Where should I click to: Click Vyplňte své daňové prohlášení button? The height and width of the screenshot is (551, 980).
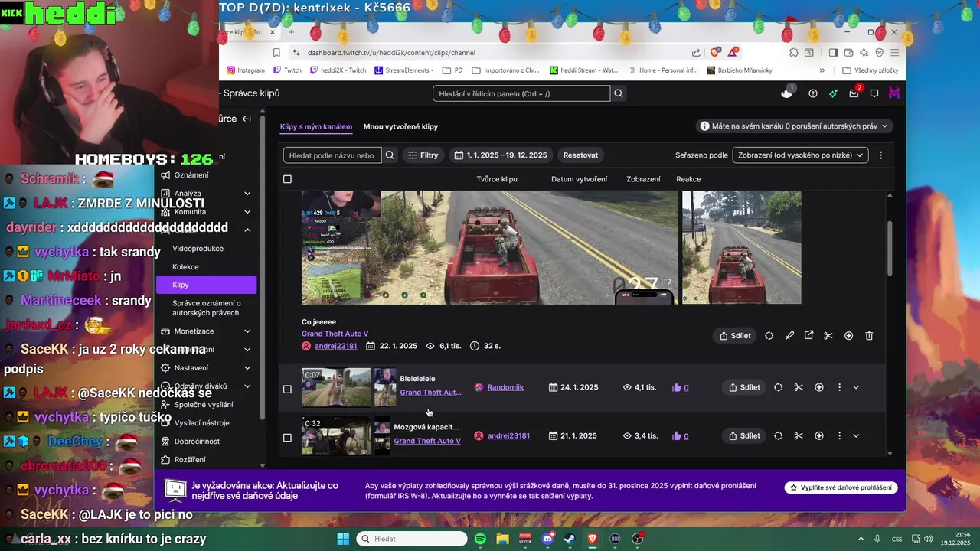point(841,487)
